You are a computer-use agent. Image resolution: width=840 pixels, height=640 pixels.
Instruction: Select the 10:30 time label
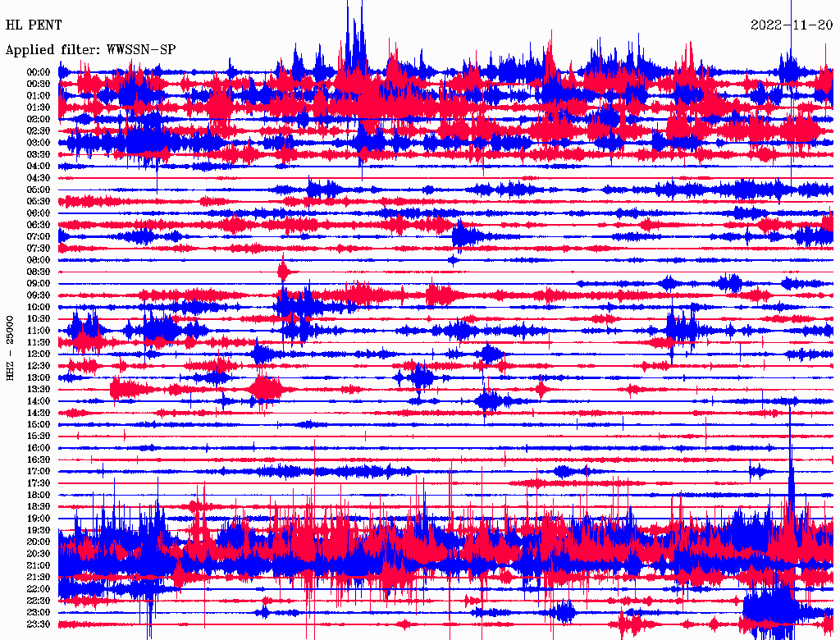pos(39,319)
